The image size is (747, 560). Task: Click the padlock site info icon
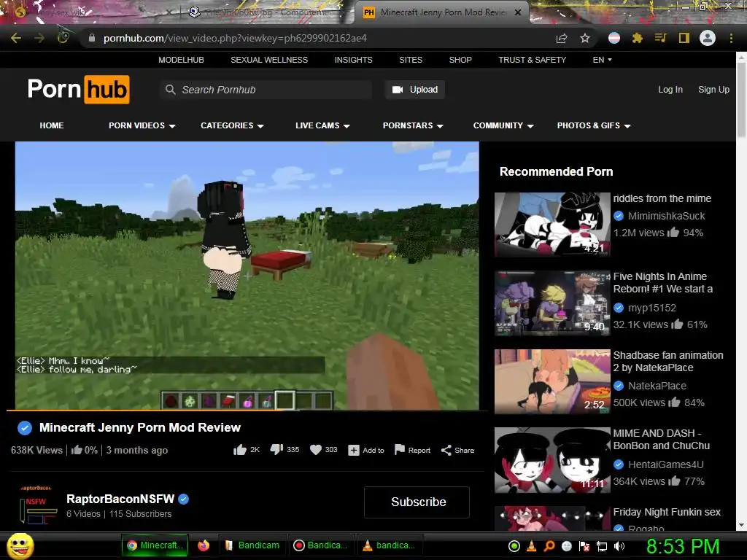(92, 38)
